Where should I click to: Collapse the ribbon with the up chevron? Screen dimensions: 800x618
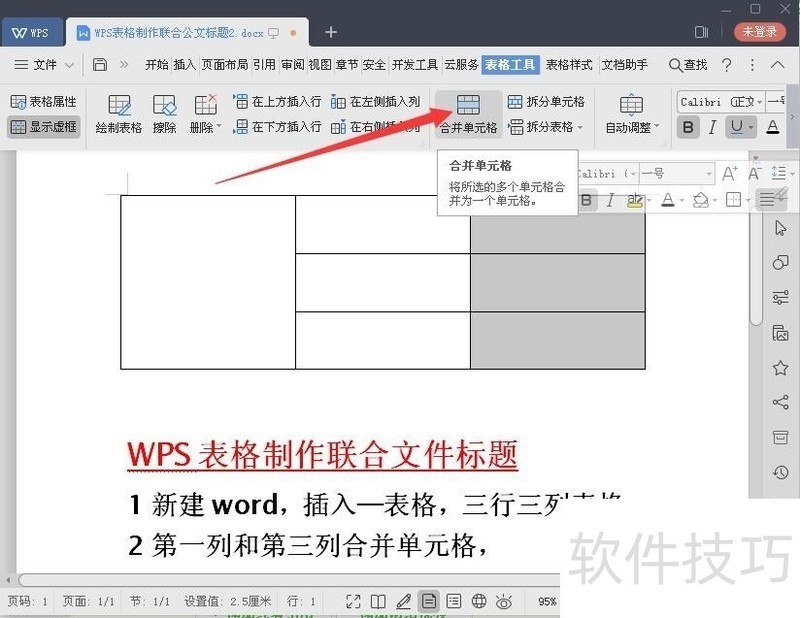pyautogui.click(x=778, y=64)
